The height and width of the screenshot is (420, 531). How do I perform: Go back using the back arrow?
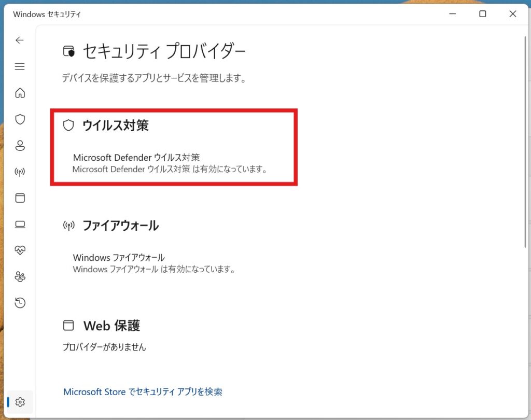[x=20, y=40]
